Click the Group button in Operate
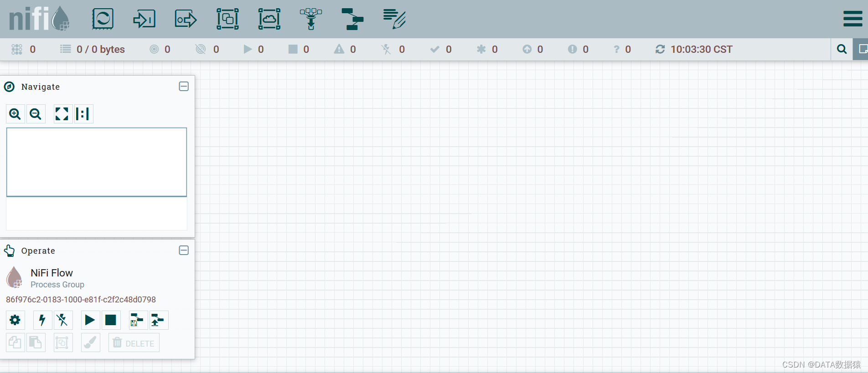Screen dimensions: 868x373 coord(63,342)
